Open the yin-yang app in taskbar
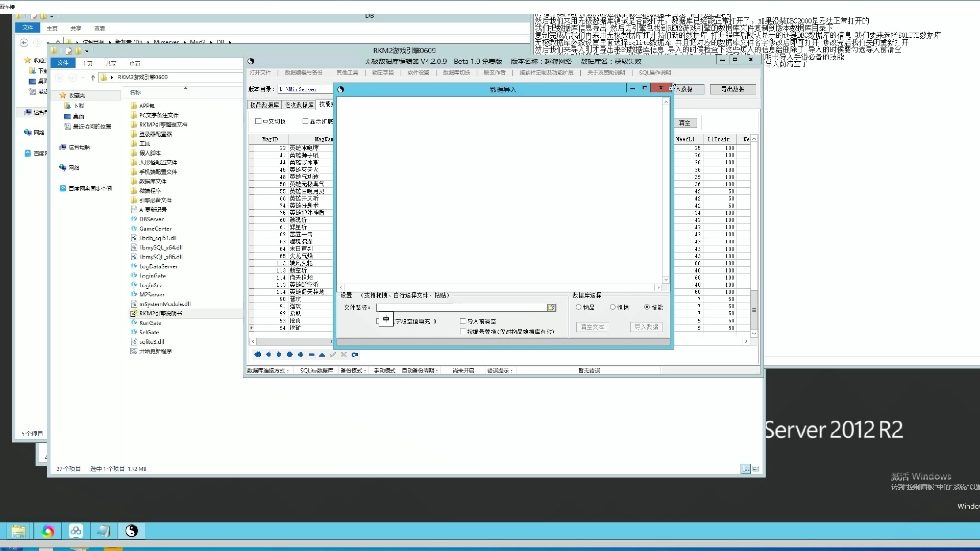The image size is (980, 551). 132,531
